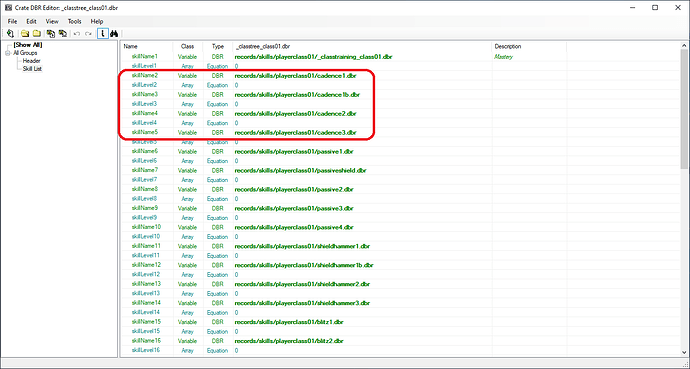Open the Edit menu

31,21
